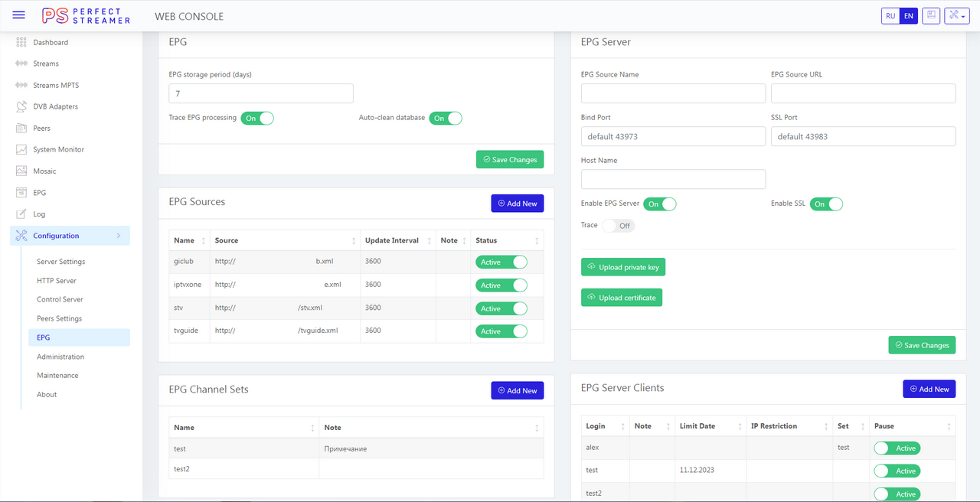The width and height of the screenshot is (980, 502).
Task: Toggle stv source Active status
Action: click(501, 308)
